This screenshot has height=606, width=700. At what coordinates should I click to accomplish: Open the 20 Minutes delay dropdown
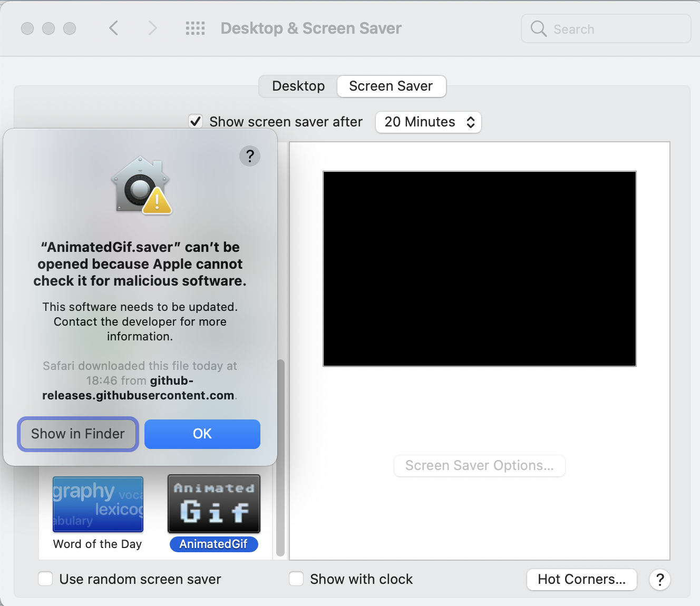coord(428,122)
